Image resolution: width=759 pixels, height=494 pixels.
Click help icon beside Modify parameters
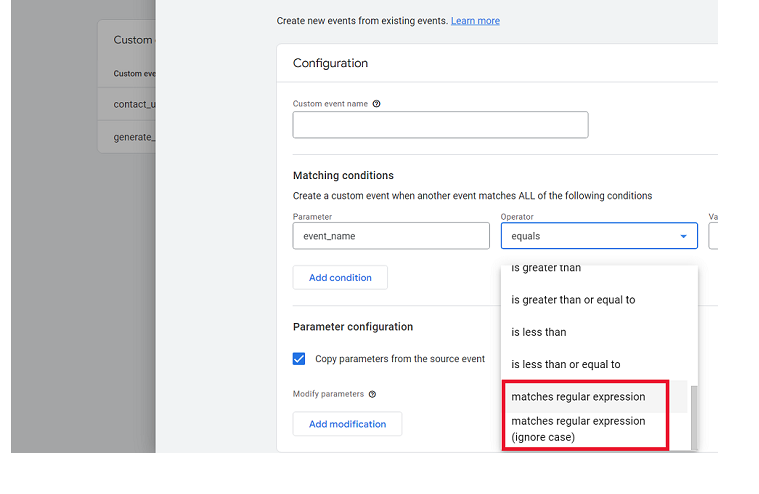pos(372,394)
